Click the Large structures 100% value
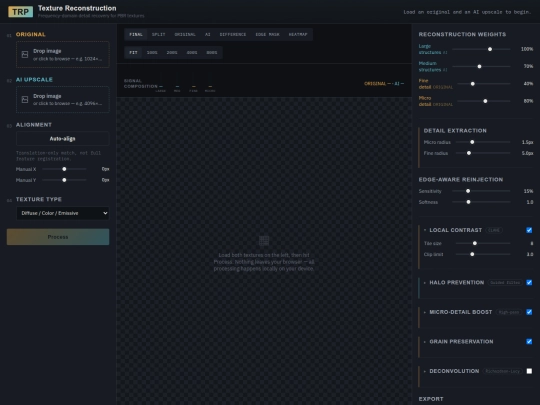This screenshot has height=405, width=540. [x=527, y=49]
